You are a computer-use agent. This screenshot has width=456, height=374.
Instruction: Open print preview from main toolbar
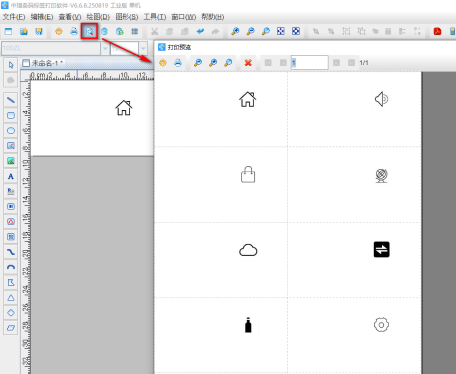(89, 31)
